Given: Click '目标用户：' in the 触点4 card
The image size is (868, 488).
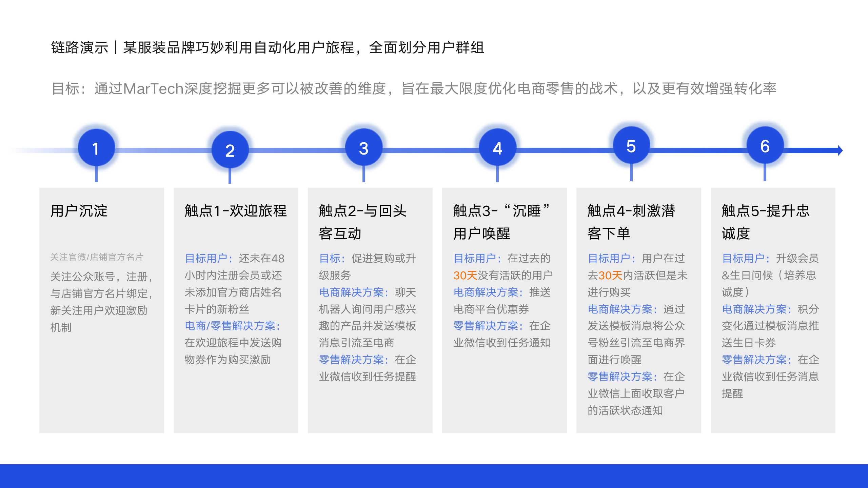Looking at the screenshot, I should 612,258.
